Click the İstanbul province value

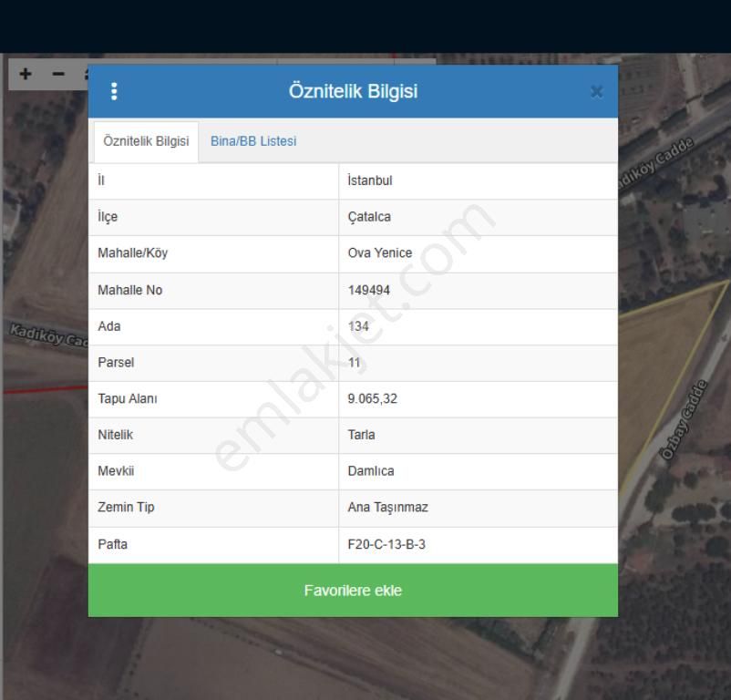(x=370, y=180)
